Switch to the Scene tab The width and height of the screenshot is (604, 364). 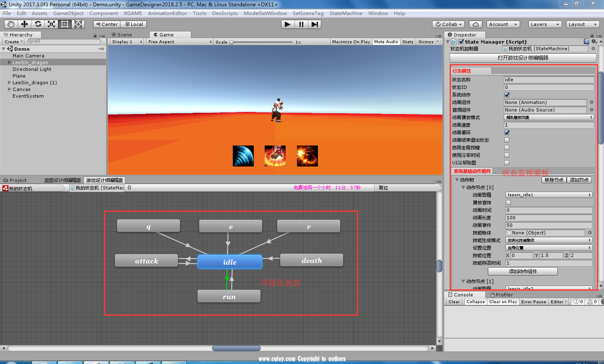coord(122,35)
